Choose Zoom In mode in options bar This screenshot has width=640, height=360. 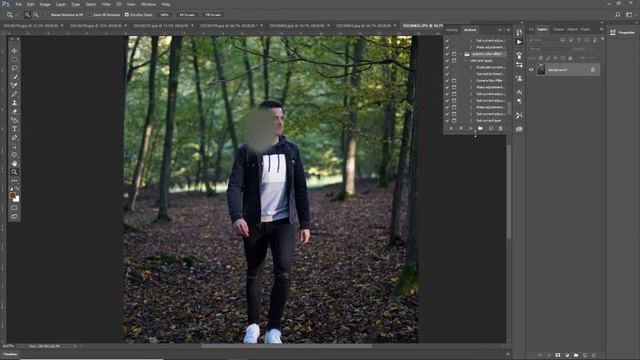coord(27,15)
